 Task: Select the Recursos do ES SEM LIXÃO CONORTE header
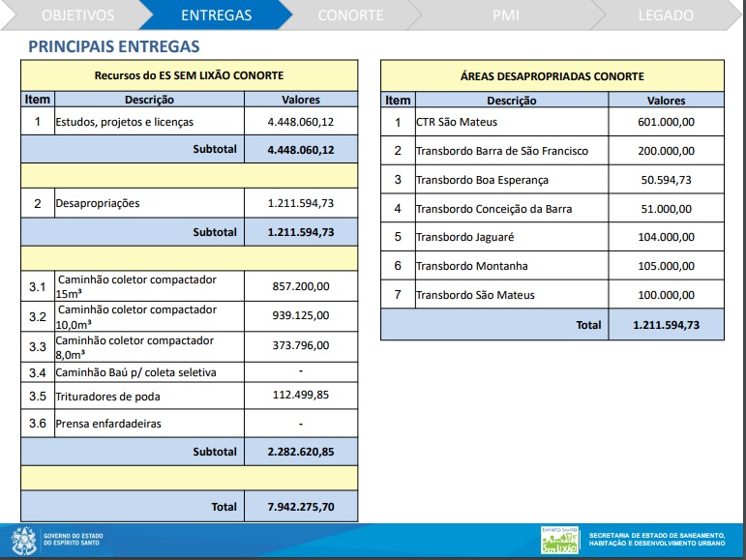pos(190,75)
